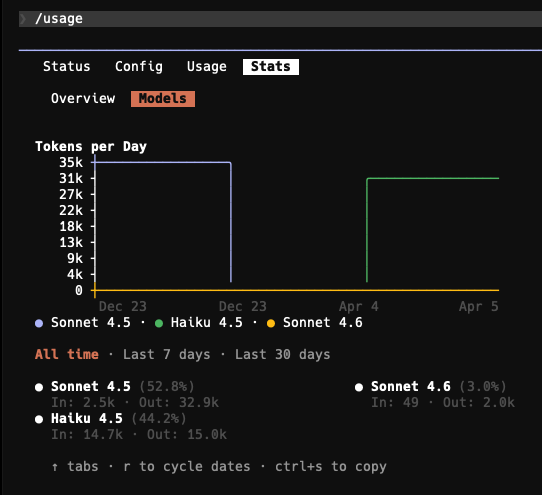
Task: Choose the All time date range
Action: (67, 354)
